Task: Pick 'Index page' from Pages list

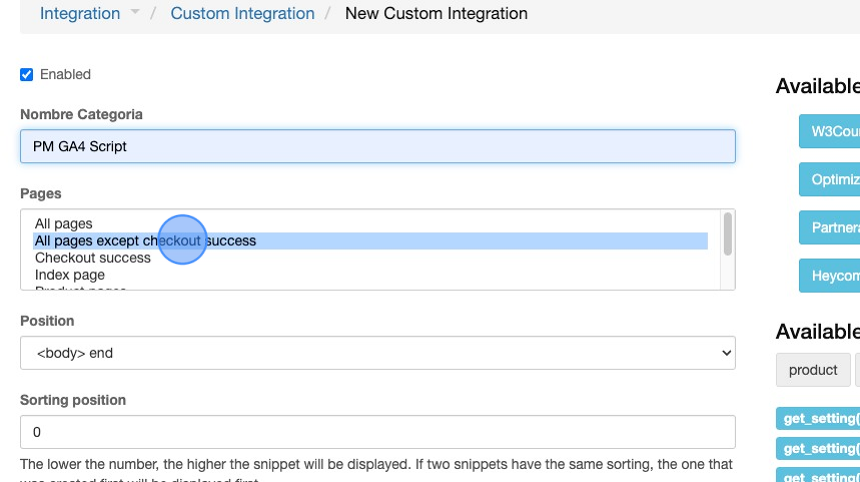Action: [69, 274]
